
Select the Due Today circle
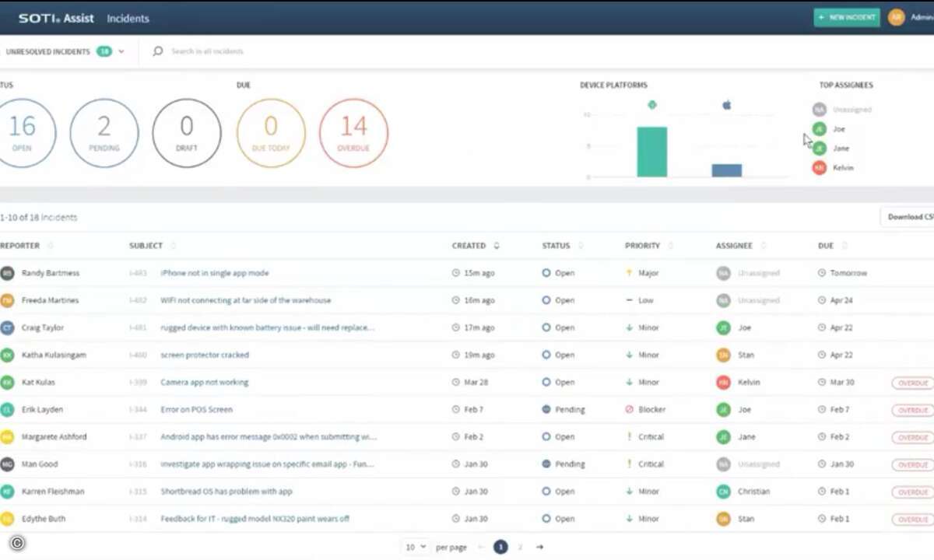(x=271, y=132)
